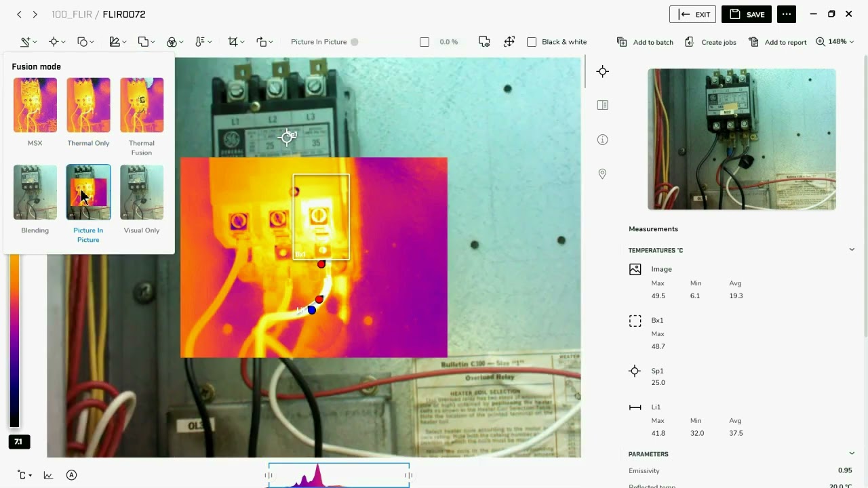Click the Bx1 box on thermal image
Screen dimensions: 868x488
[x=321, y=217]
